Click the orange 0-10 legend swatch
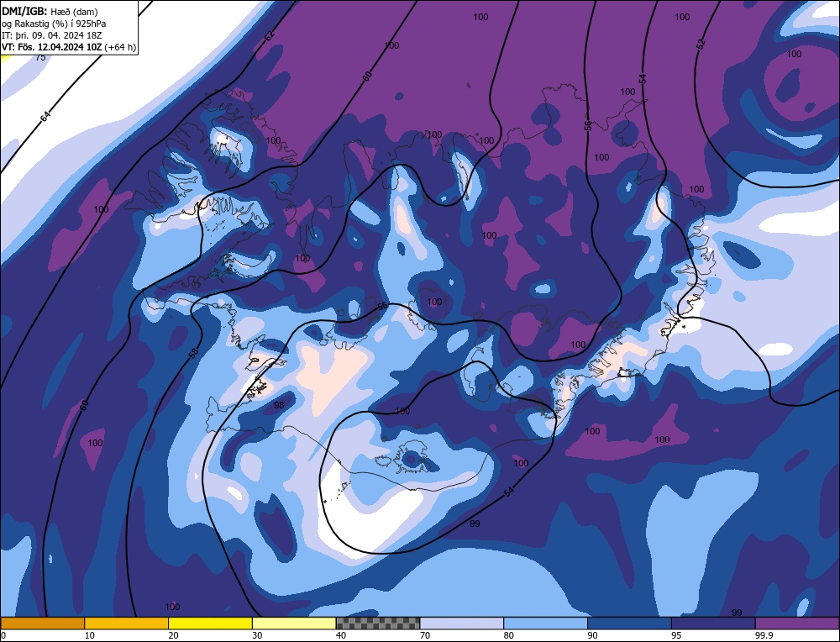 (x=42, y=623)
